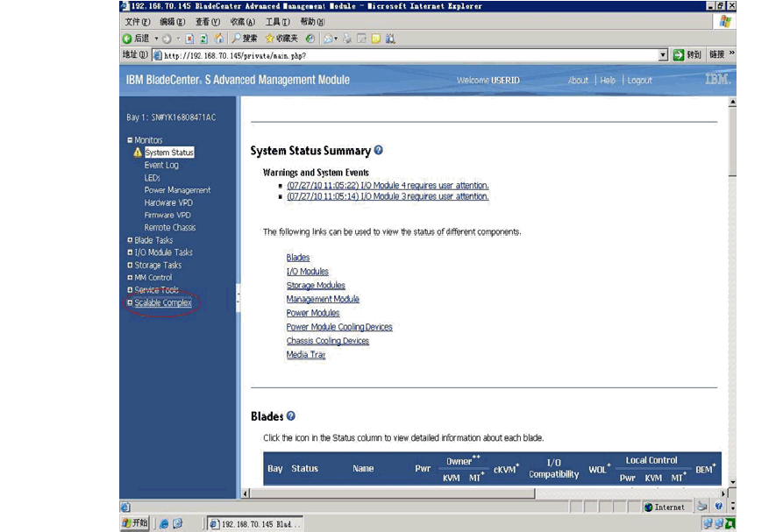Open the History globe-clock icon
The image size is (783, 532).
coord(310,39)
